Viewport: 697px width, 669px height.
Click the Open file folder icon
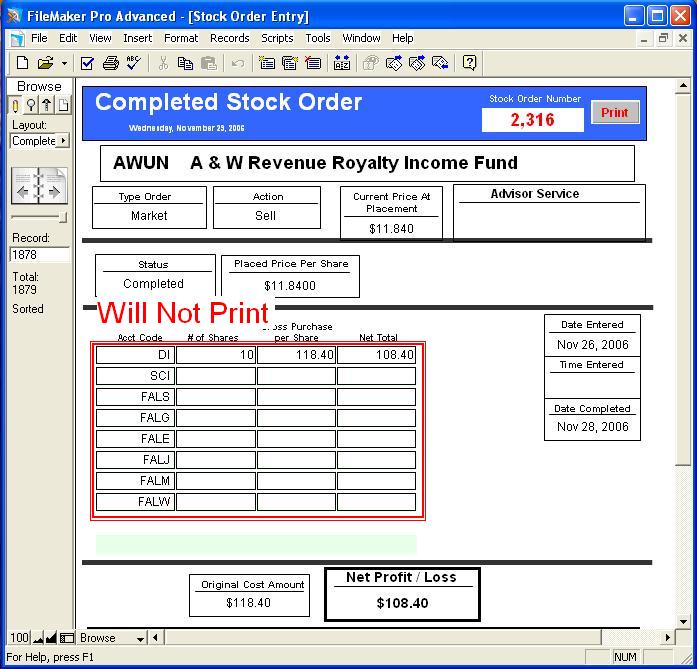click(x=45, y=63)
